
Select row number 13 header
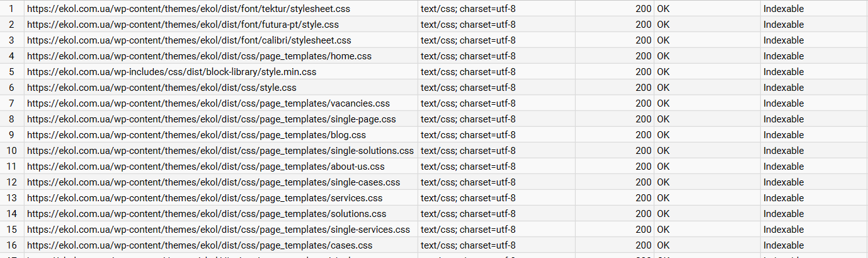11,198
